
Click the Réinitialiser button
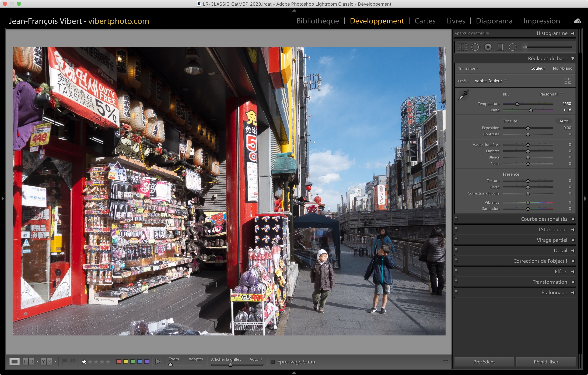pyautogui.click(x=546, y=362)
